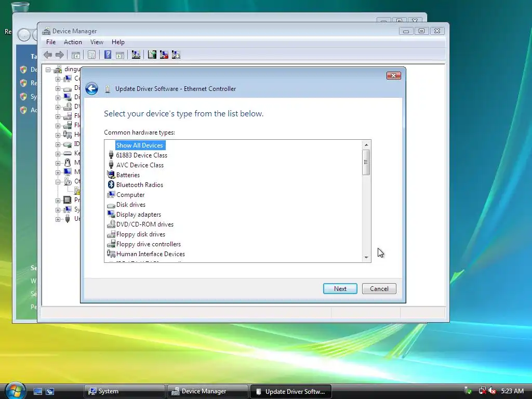Go back using the blue wizard arrow

(91, 89)
